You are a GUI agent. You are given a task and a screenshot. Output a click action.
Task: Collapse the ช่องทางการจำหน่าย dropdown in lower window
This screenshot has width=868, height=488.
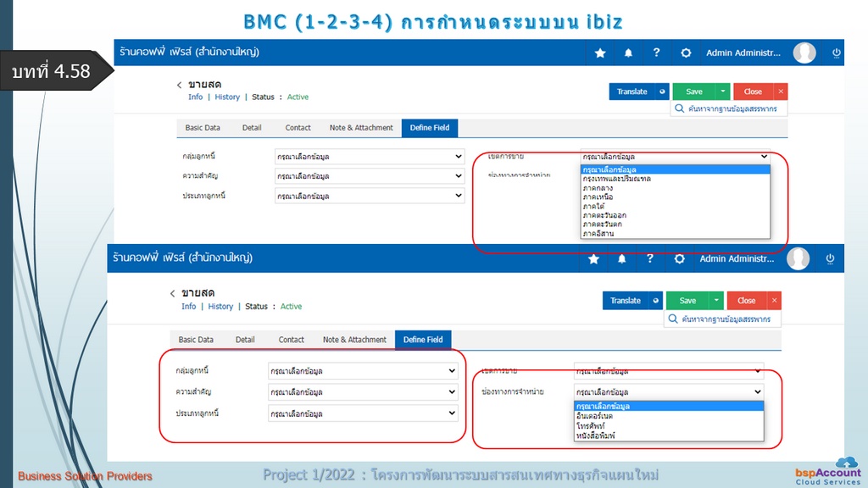point(669,391)
